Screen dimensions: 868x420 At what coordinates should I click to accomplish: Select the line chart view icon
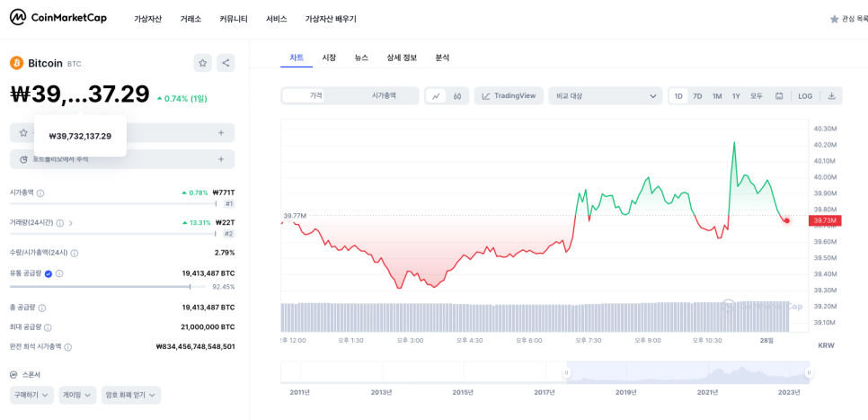point(436,96)
